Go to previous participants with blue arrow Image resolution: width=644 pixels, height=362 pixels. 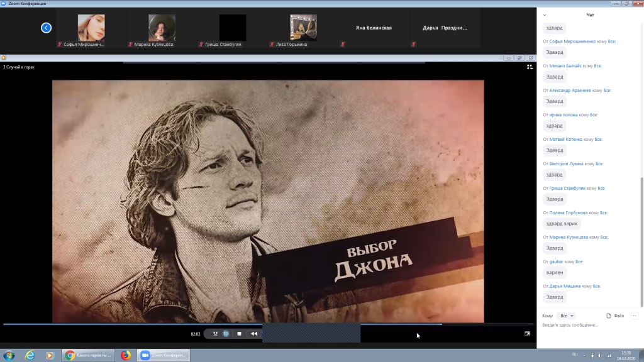[46, 28]
